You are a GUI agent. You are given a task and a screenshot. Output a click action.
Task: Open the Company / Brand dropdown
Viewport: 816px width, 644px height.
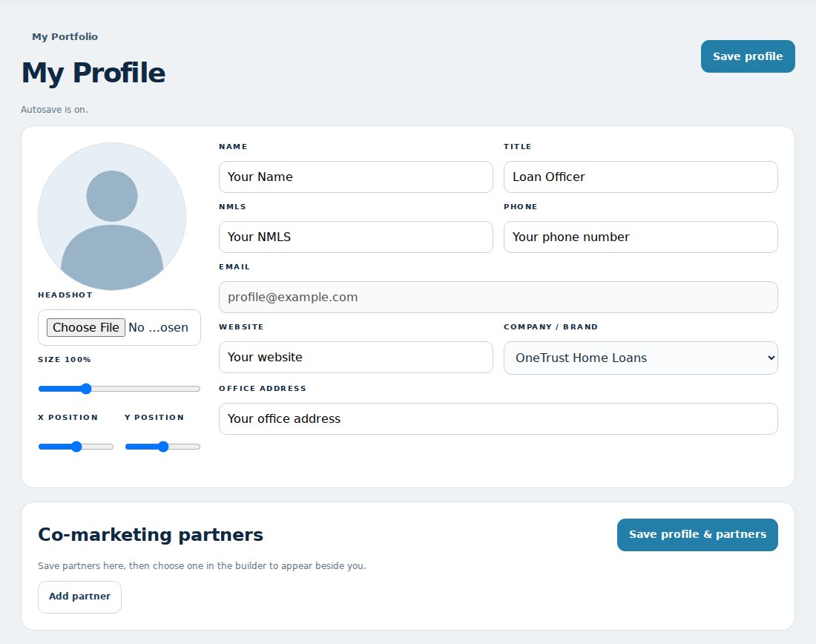(x=641, y=358)
